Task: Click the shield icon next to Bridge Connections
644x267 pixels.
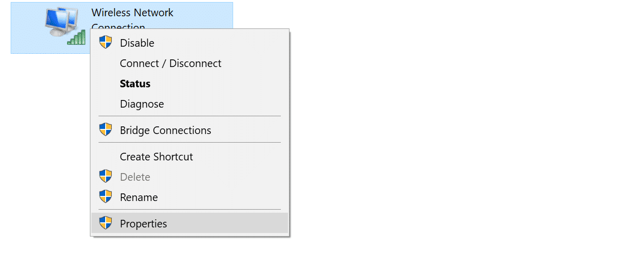Action: pyautogui.click(x=105, y=130)
